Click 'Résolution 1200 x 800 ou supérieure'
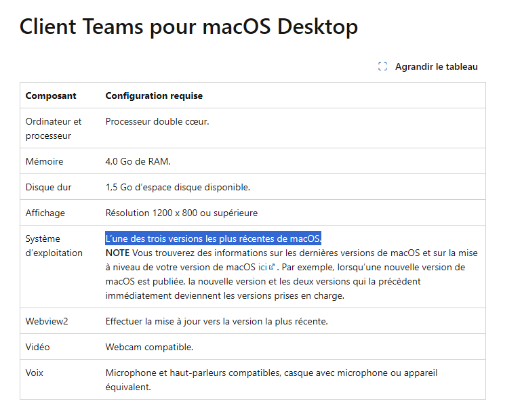The width and height of the screenshot is (522, 420). point(182,213)
